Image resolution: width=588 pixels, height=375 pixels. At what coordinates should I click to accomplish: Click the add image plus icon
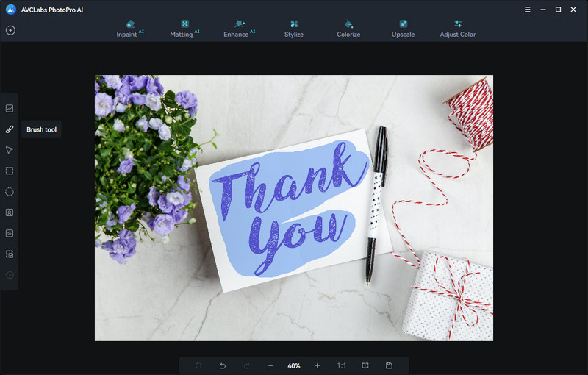[10, 30]
